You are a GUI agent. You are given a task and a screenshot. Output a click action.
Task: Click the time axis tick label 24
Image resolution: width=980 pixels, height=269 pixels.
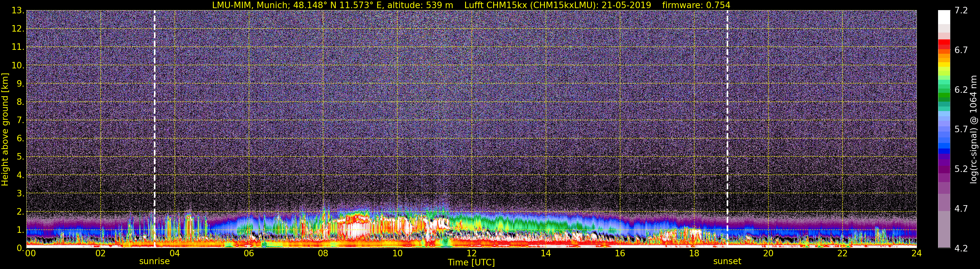(917, 253)
